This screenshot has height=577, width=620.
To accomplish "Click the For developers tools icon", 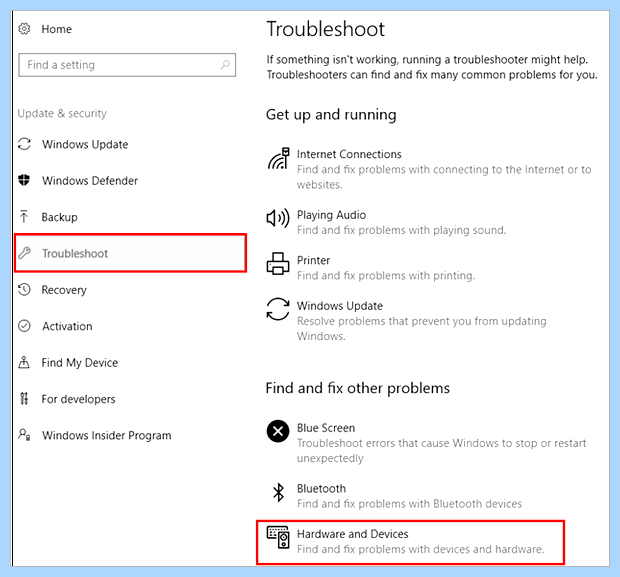I will (24, 399).
